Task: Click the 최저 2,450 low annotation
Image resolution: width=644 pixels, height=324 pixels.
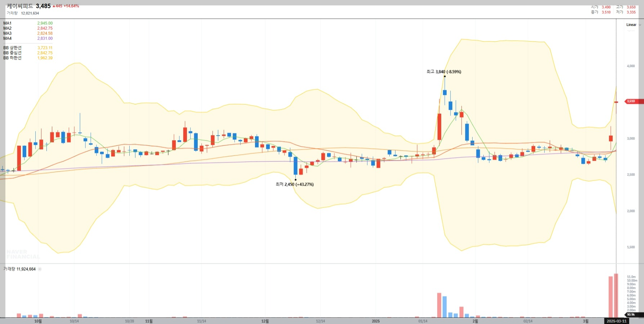Action: [x=295, y=185]
